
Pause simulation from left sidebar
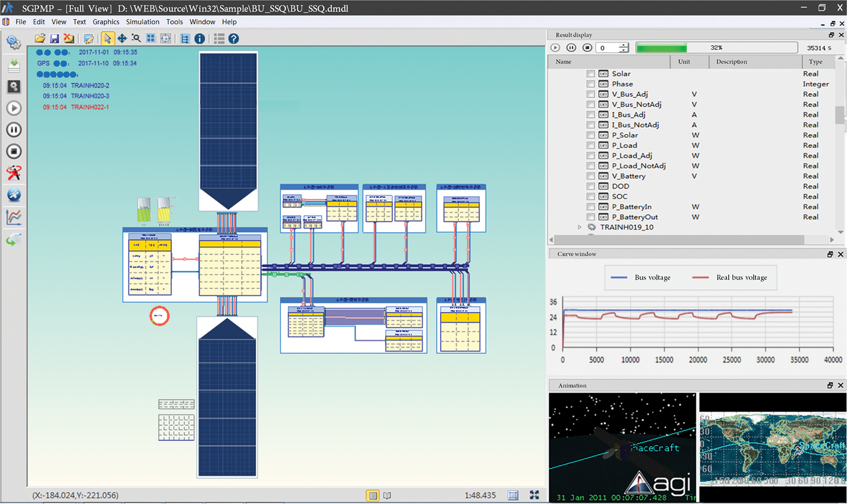[14, 130]
